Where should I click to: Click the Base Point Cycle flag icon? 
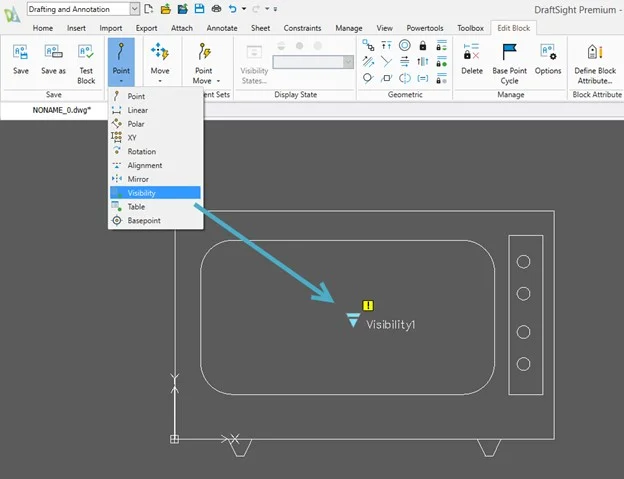coord(509,52)
